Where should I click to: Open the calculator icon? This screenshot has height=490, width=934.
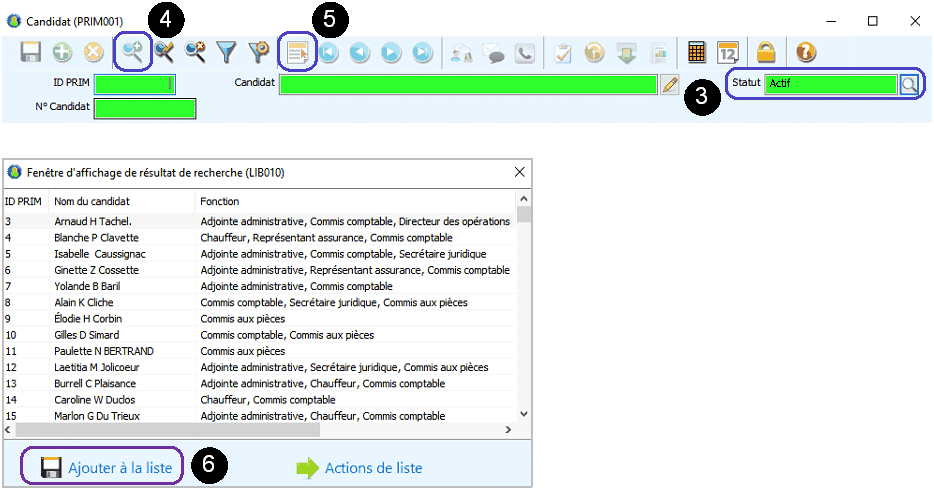[x=697, y=52]
